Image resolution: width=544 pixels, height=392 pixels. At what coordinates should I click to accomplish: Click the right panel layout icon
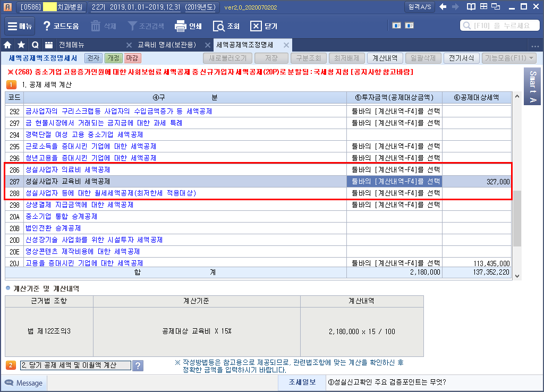click(410, 25)
